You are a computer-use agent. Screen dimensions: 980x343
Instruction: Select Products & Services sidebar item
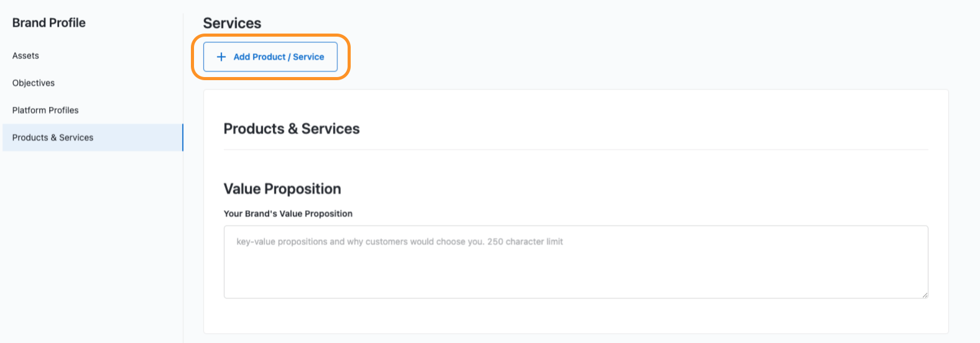pyautogui.click(x=53, y=138)
